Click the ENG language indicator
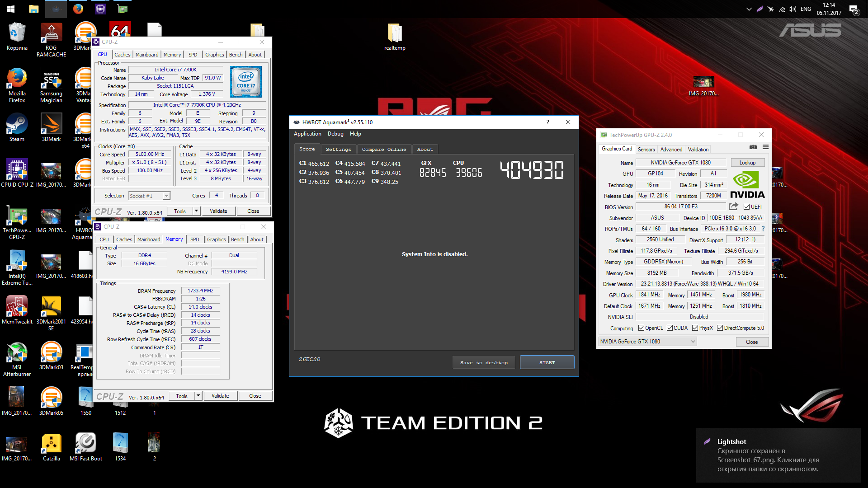868x488 pixels. tap(806, 9)
